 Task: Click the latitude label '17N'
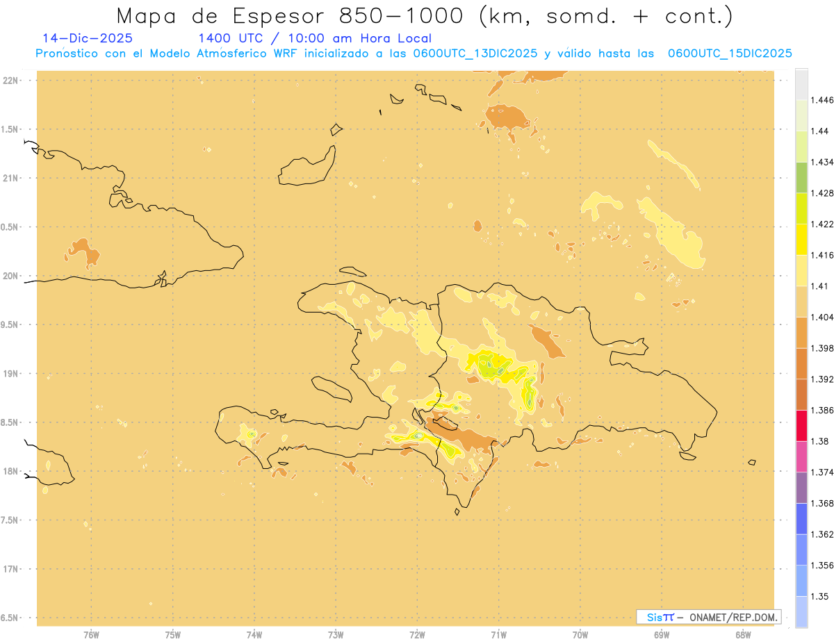pyautogui.click(x=11, y=568)
